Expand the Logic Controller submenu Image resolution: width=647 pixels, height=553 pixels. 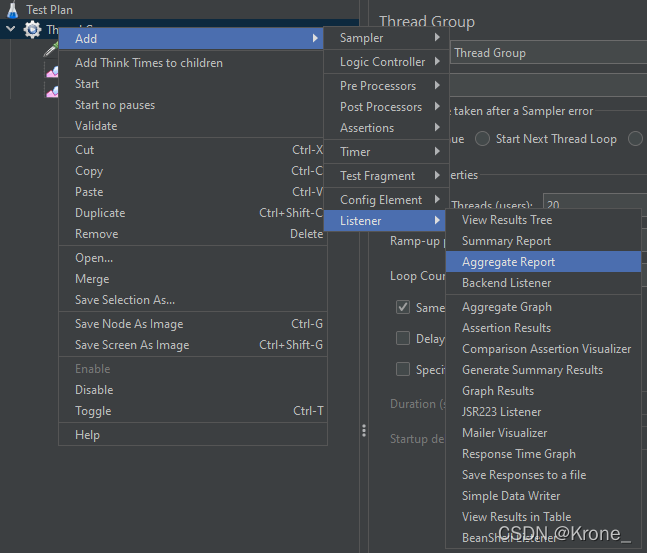386,62
